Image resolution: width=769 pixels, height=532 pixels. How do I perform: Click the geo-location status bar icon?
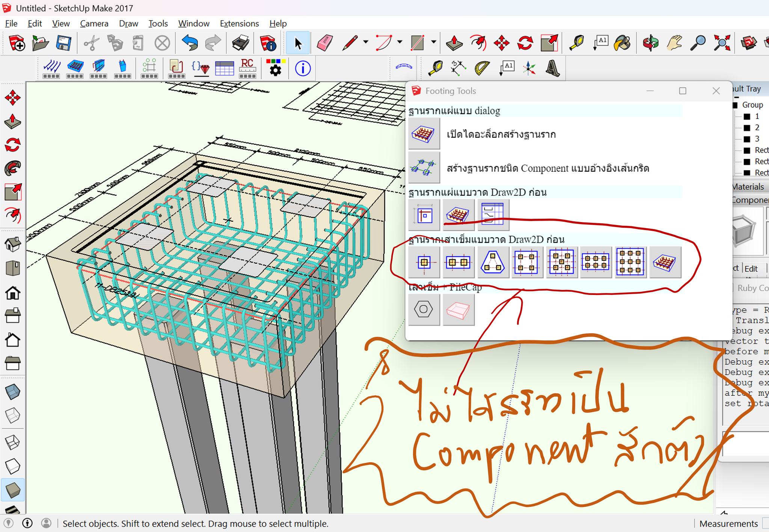[8, 523]
